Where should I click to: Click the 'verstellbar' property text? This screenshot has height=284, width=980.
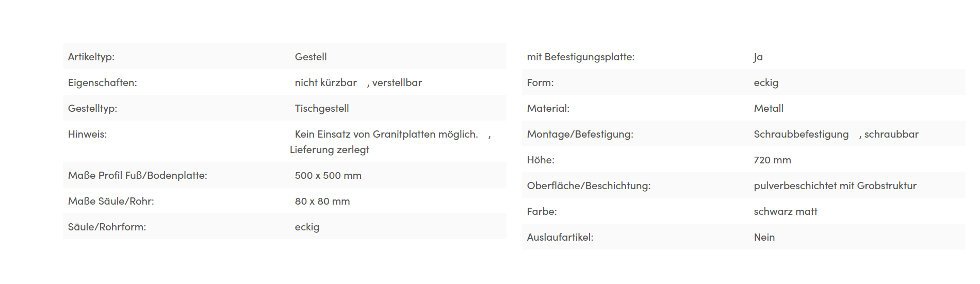point(397,82)
